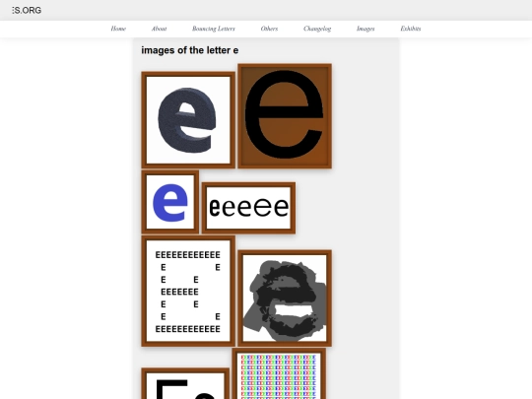Click the 'images of the letter e' heading
The image size is (532, 399).
[x=190, y=50]
